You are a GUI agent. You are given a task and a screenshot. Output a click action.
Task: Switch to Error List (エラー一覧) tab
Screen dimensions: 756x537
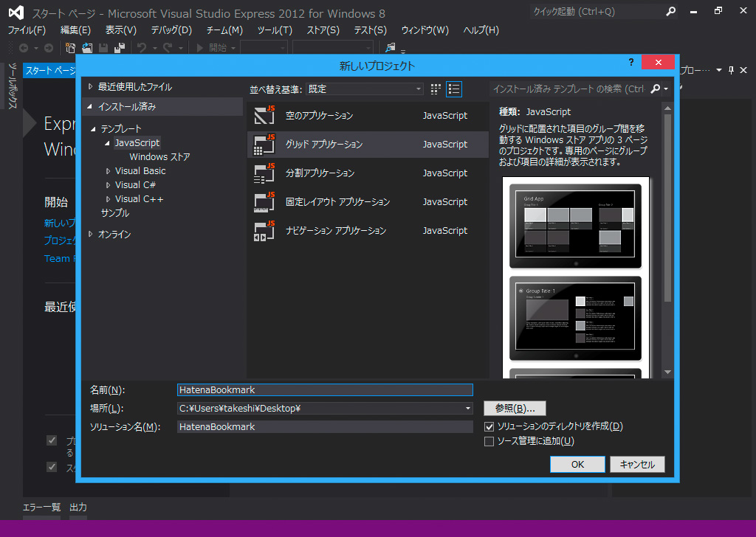(x=41, y=507)
